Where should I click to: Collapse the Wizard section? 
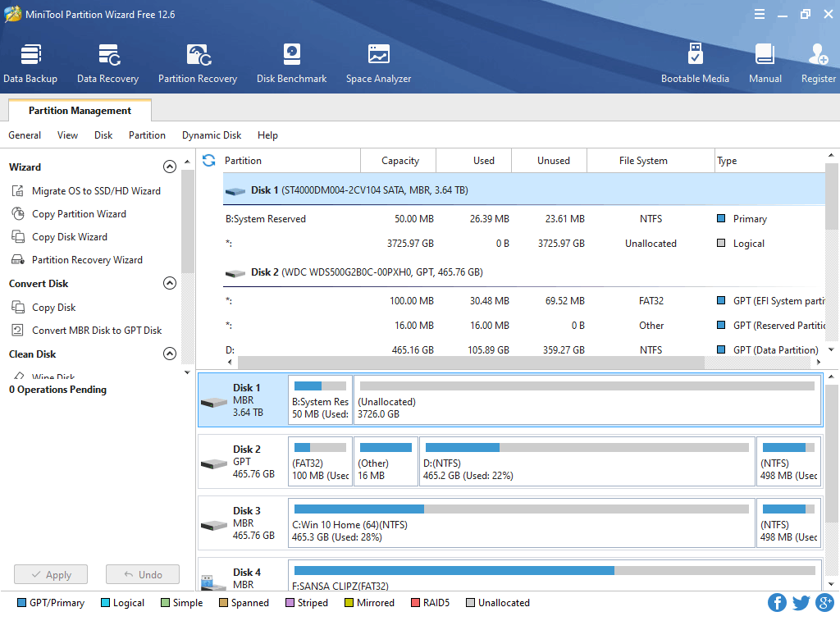170,167
